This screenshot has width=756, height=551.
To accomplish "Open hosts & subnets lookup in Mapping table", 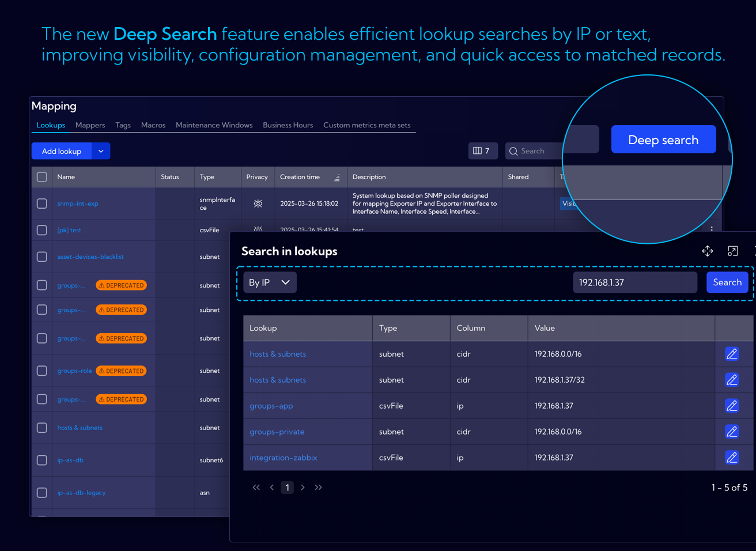I will 80,428.
